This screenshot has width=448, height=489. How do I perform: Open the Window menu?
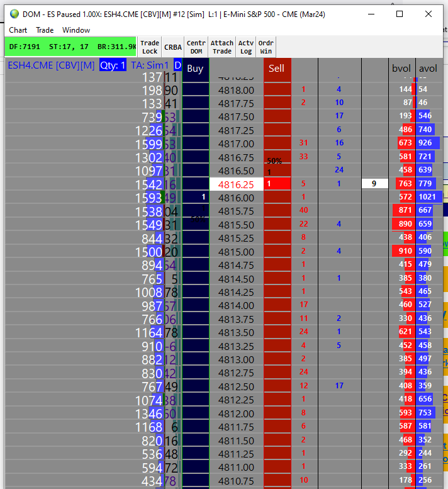(76, 30)
